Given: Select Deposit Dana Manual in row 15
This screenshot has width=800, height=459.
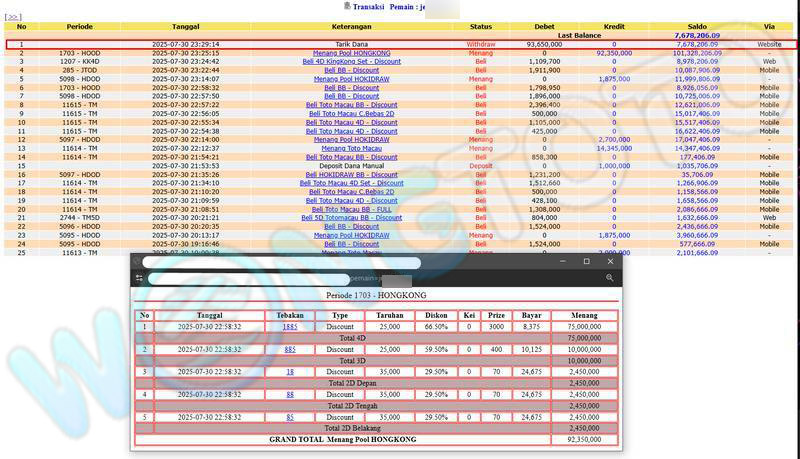Looking at the screenshot, I should 352,166.
